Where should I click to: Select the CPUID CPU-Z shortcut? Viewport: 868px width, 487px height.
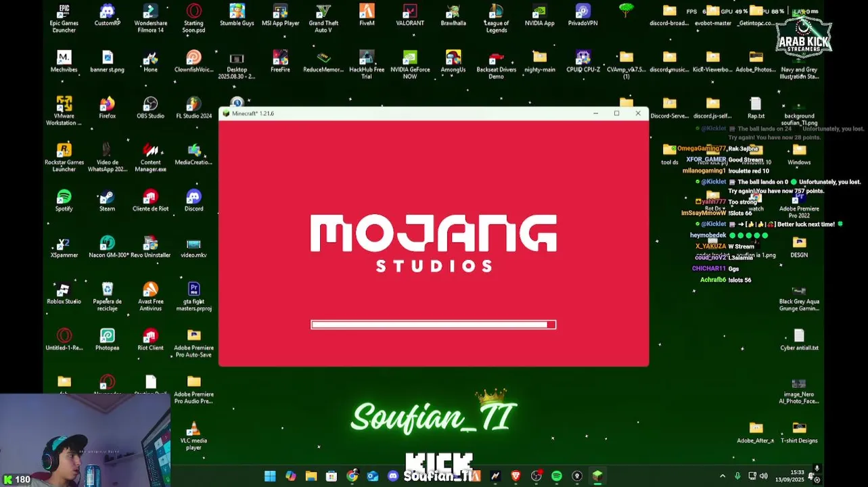click(583, 62)
